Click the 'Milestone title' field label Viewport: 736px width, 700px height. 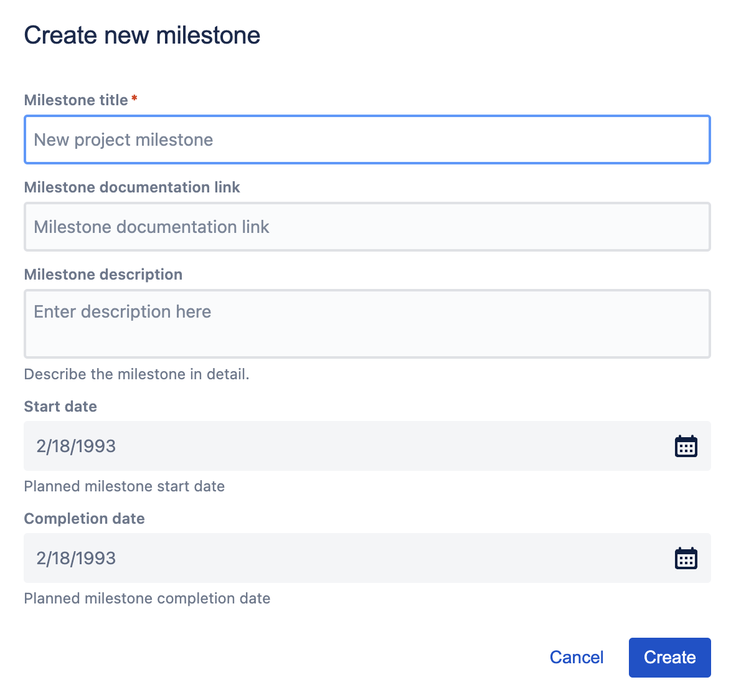tap(76, 100)
